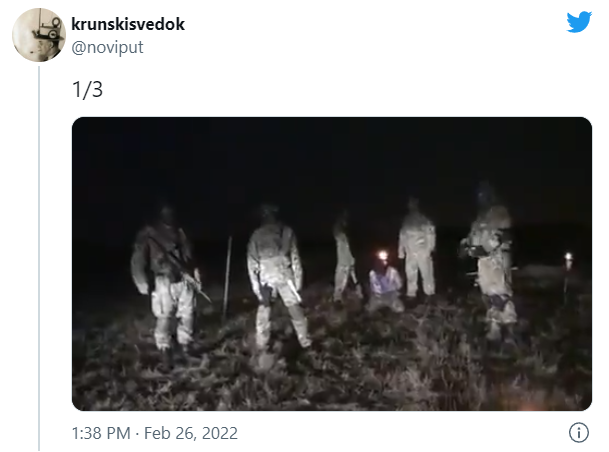Click the center slim figure in video
609x452 pixels.
[345, 256]
